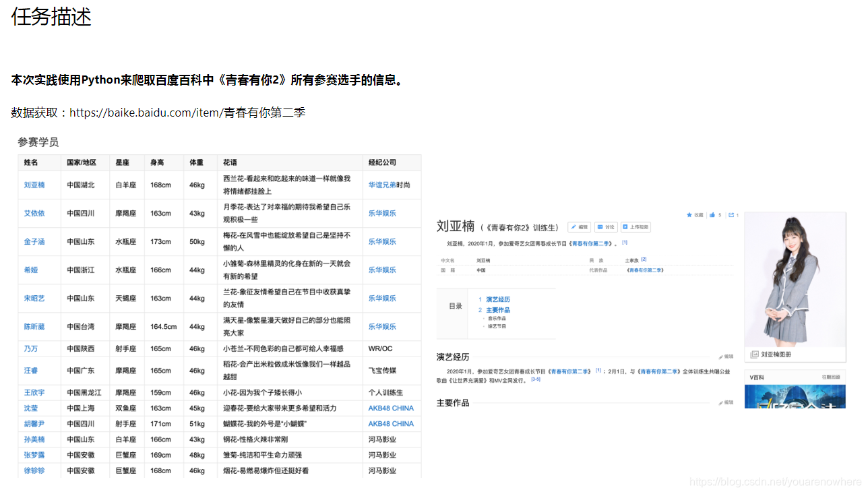Click reference [2] next to 土家族
The image size is (868, 494).
pos(644,259)
